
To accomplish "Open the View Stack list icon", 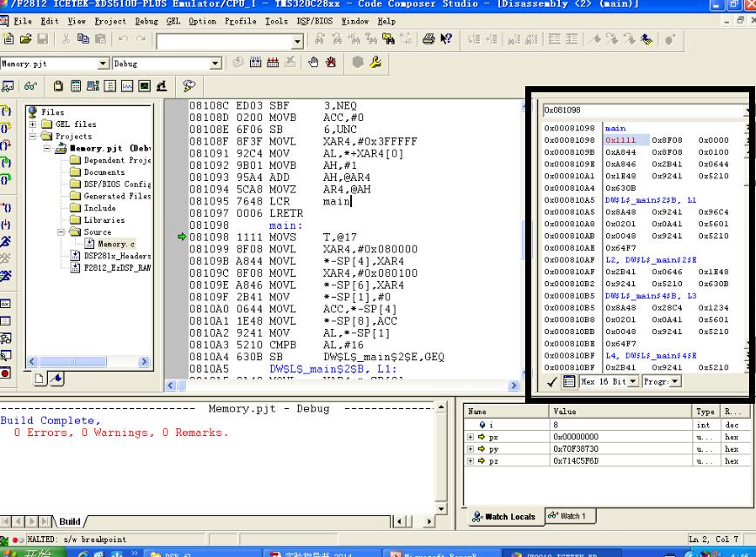I will 110,86.
